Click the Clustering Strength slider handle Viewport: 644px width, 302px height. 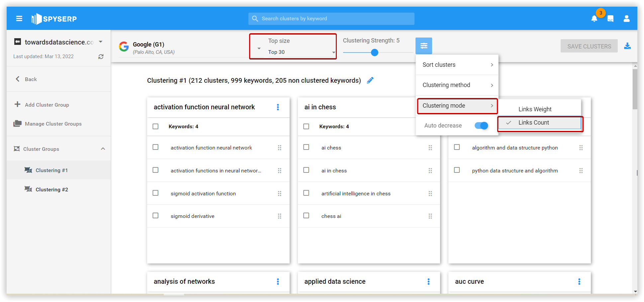[x=375, y=52]
